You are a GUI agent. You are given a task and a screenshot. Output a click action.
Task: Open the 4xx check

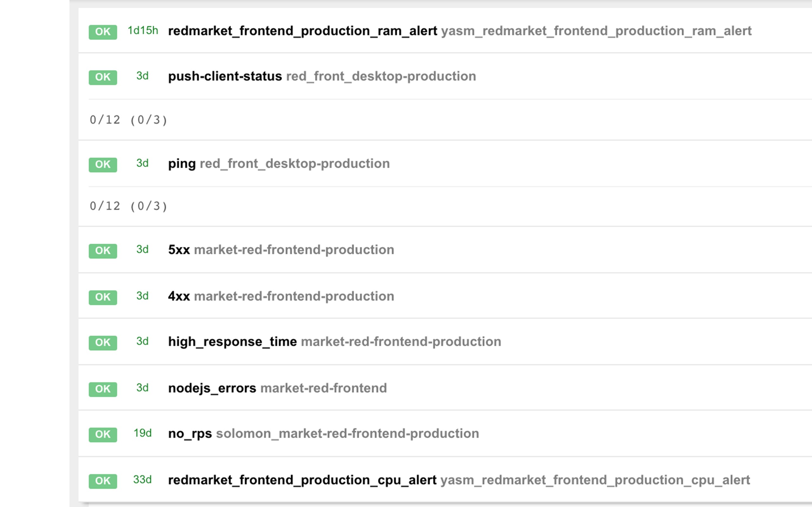179,296
